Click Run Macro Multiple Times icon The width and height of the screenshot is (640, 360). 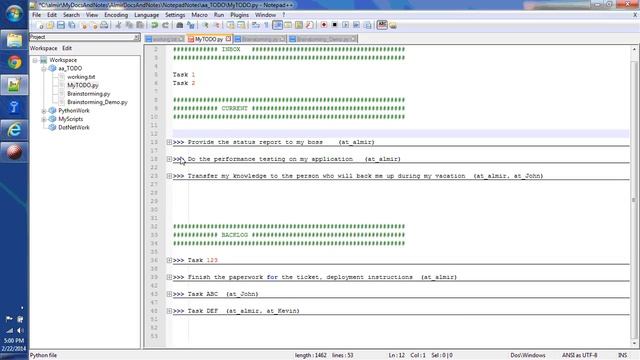356,25
